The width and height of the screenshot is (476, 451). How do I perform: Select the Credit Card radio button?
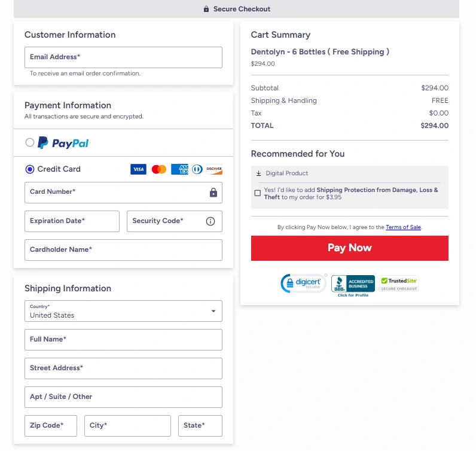tap(30, 169)
